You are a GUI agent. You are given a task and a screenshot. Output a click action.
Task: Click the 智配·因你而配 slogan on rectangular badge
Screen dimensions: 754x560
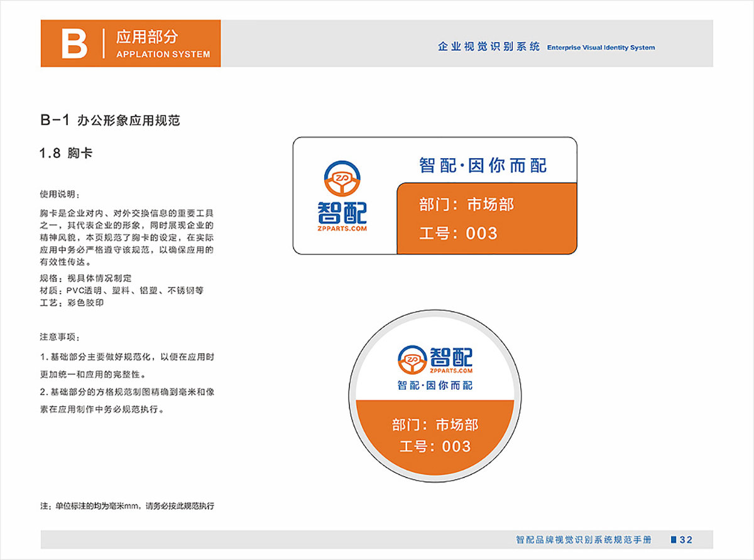point(483,166)
